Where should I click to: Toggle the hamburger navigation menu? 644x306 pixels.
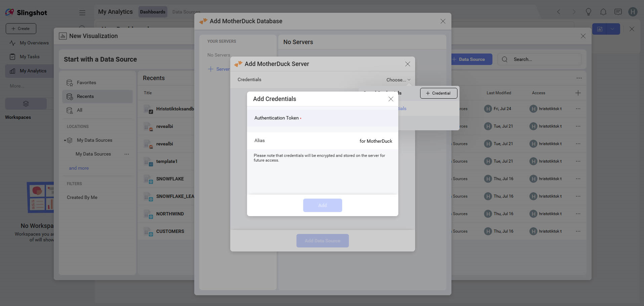(82, 13)
